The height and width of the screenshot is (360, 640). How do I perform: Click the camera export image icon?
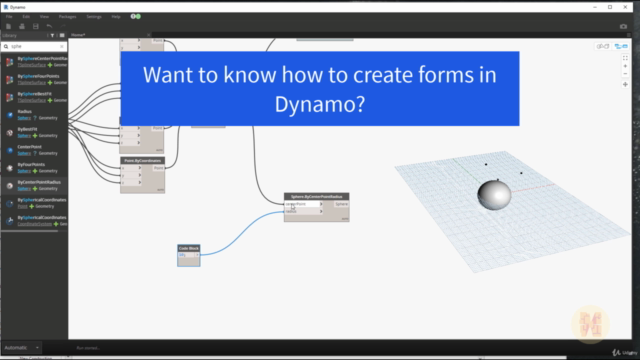(x=623, y=26)
